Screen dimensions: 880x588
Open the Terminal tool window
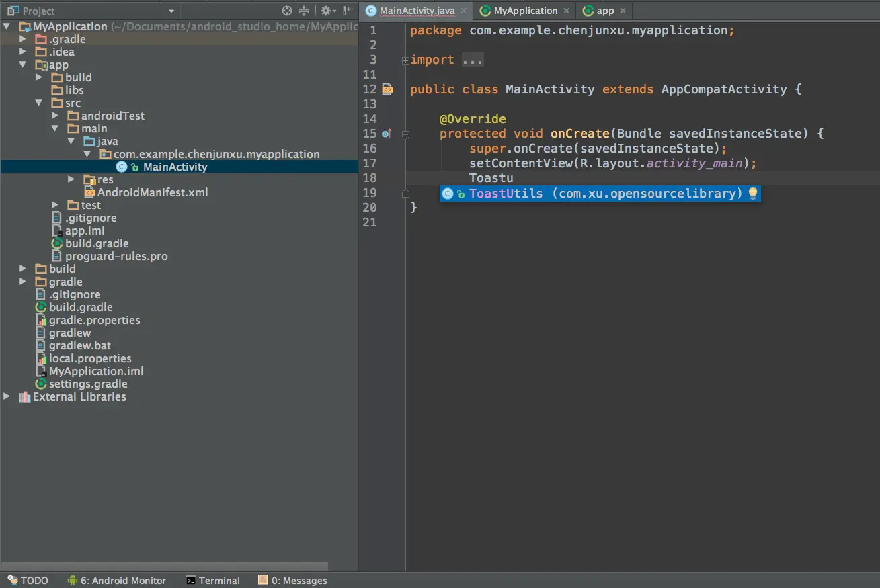point(212,581)
